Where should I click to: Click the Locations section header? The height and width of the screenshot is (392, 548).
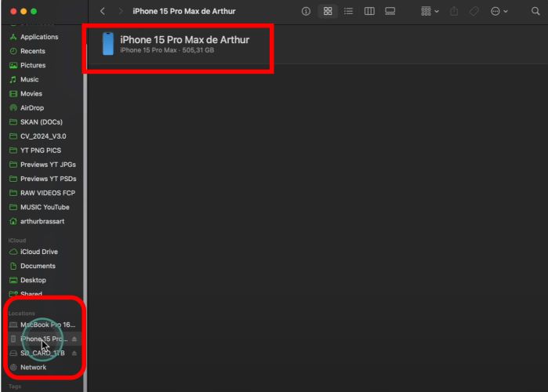coord(22,314)
